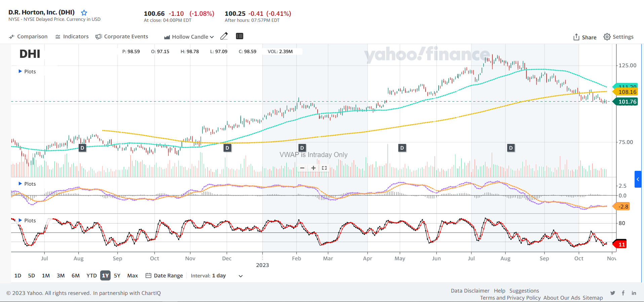Activate the pencil drawing tool
Screen dimensions: 644x302
point(224,36)
